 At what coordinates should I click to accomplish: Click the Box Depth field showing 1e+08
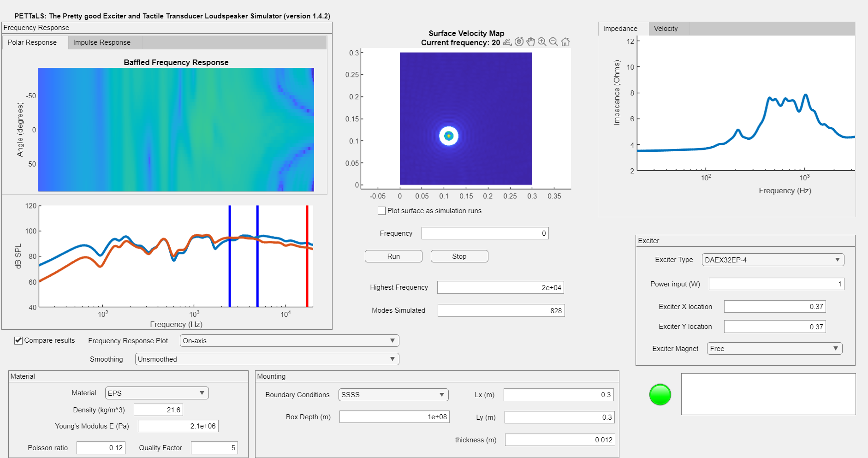[394, 417]
